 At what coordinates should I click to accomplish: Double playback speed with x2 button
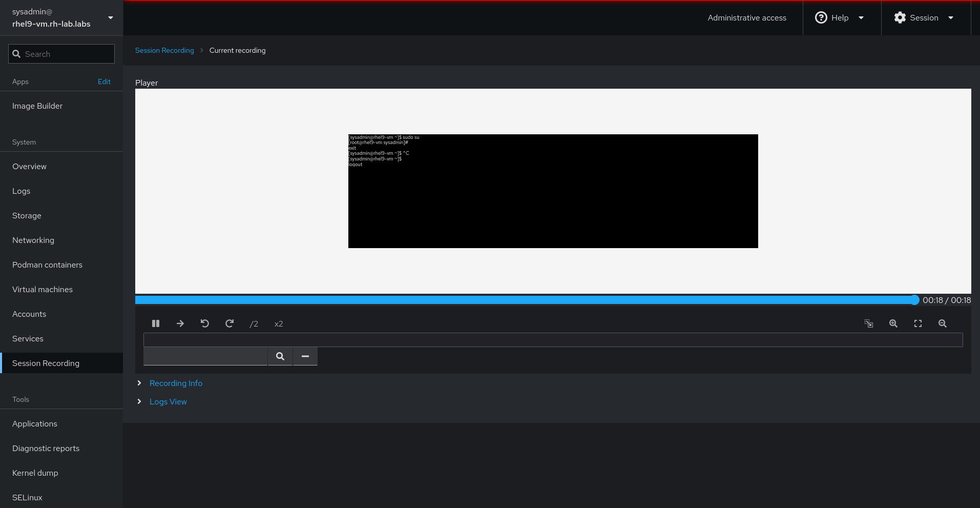[x=279, y=324]
